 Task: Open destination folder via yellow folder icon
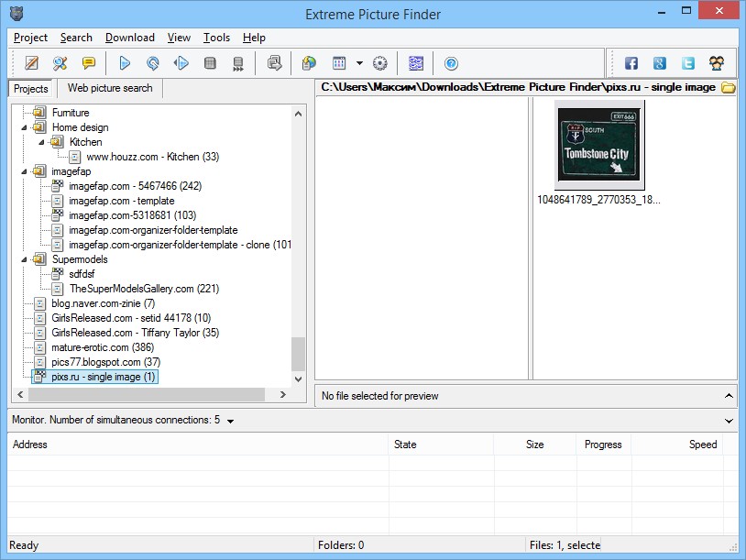pos(729,88)
